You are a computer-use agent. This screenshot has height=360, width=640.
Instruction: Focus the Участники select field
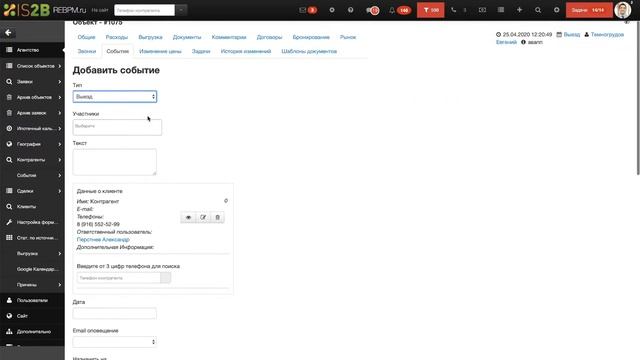(117, 127)
